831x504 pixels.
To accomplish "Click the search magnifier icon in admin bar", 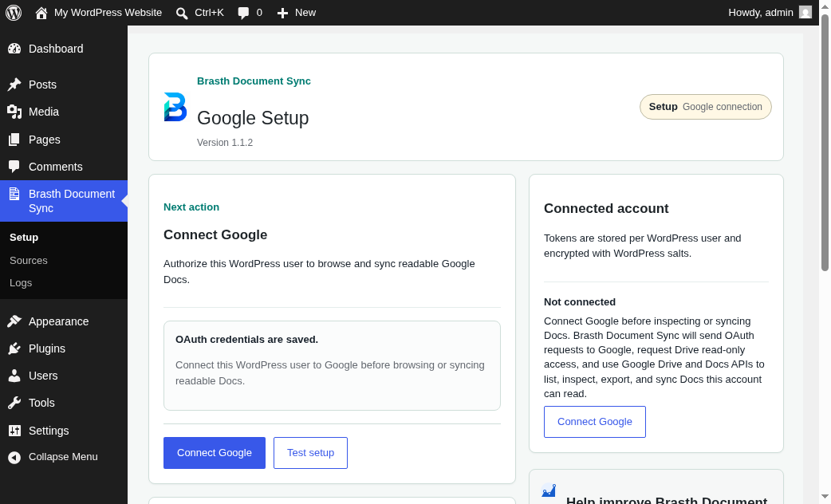I will [x=182, y=14].
